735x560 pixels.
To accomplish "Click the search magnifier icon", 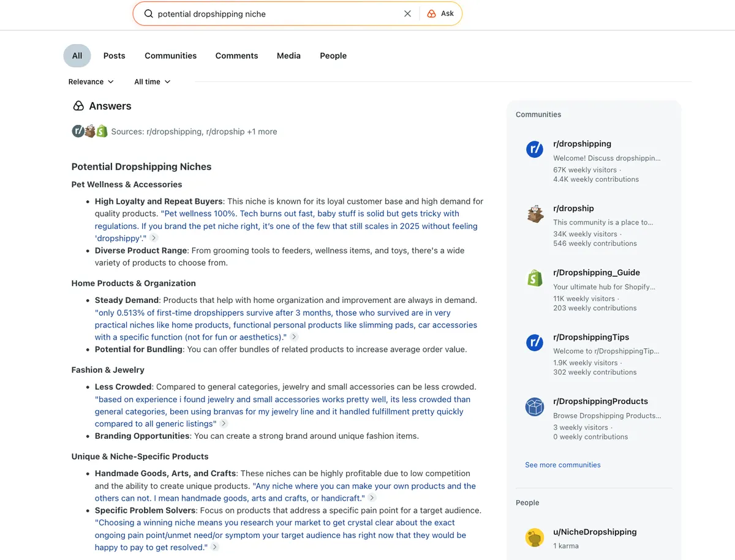I will coord(148,13).
